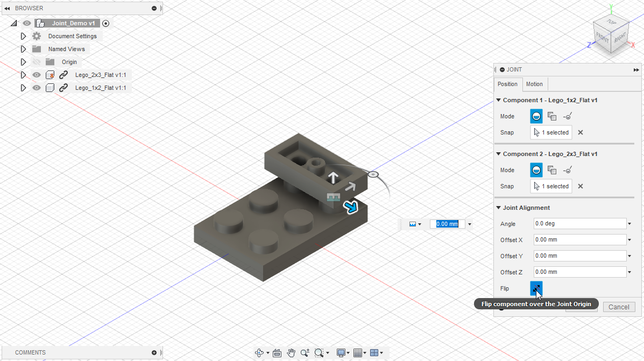Select the Pan hand tool
The height and width of the screenshot is (361, 644).
[291, 353]
